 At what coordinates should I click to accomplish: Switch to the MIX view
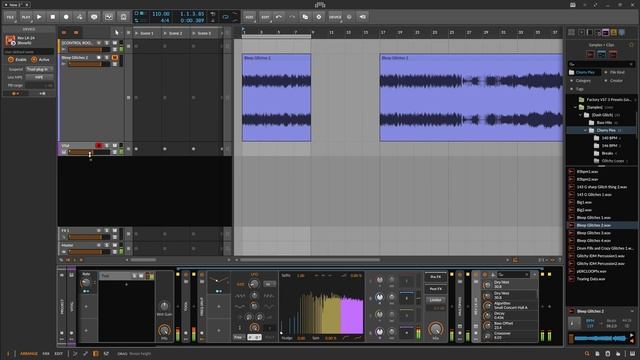point(46,353)
